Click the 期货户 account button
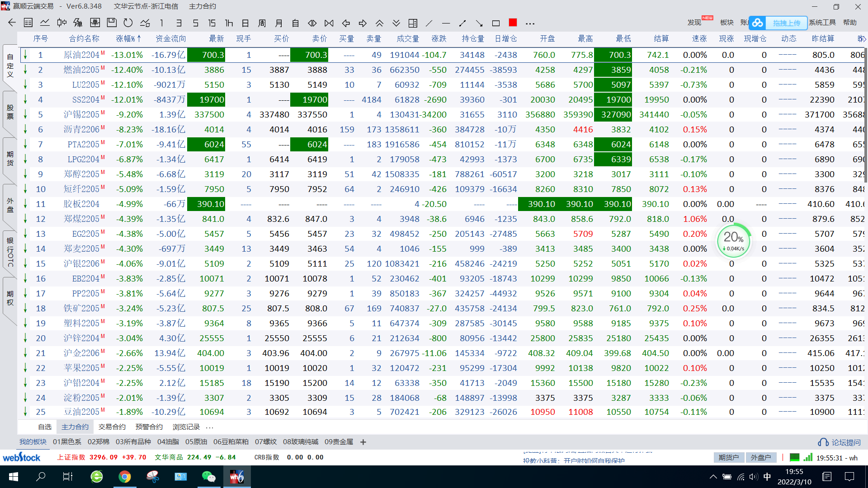Viewport: 868px width, 488px height. tap(729, 457)
